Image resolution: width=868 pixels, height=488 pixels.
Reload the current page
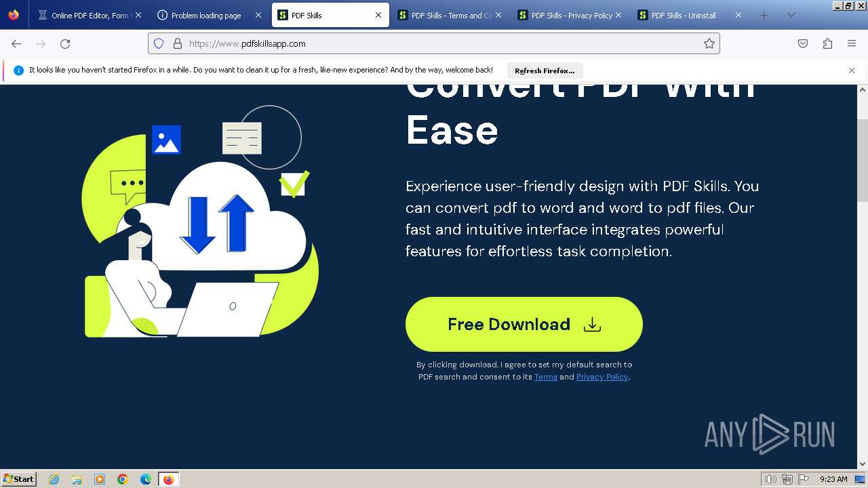(x=65, y=43)
